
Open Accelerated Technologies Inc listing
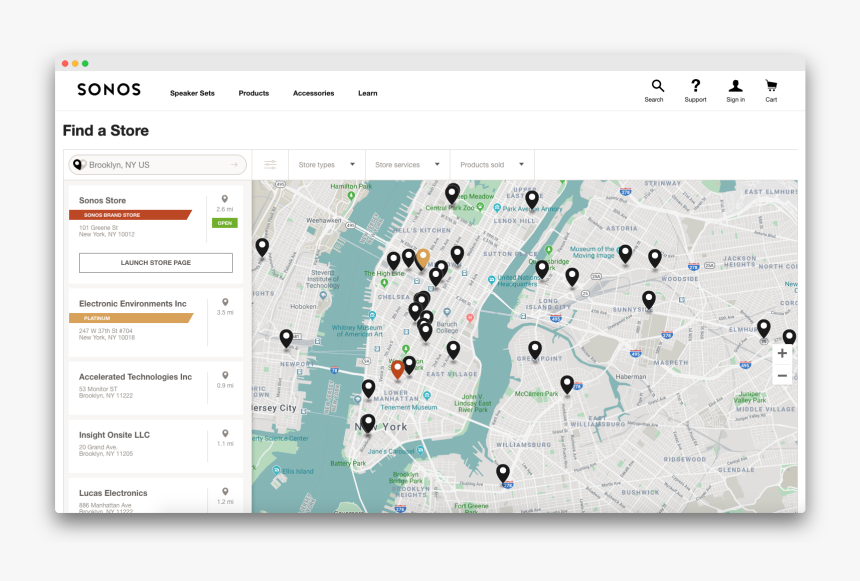135,377
